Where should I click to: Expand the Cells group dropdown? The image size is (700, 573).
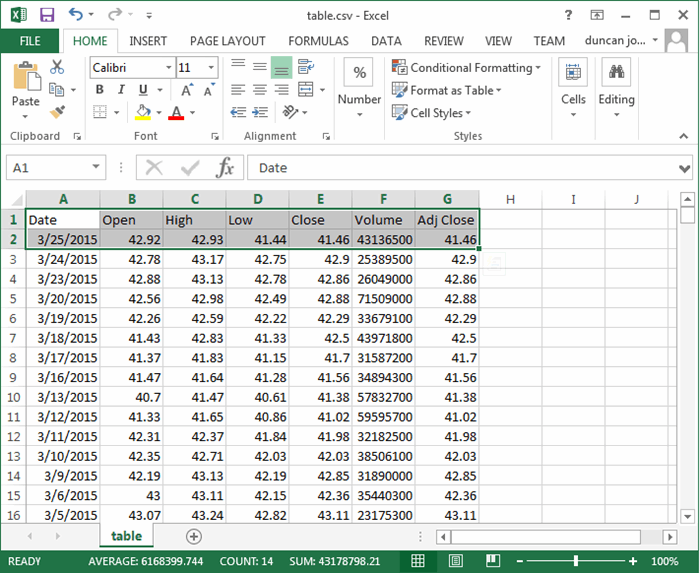point(573,115)
